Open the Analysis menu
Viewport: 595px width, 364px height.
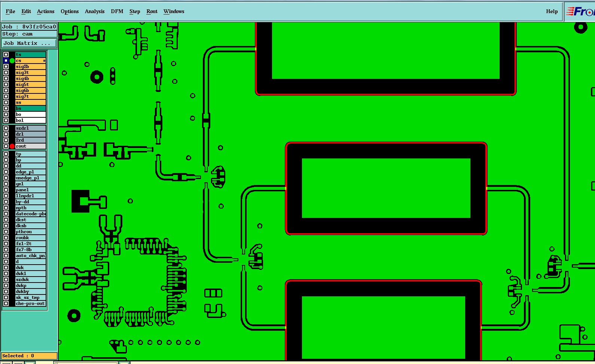[95, 12]
